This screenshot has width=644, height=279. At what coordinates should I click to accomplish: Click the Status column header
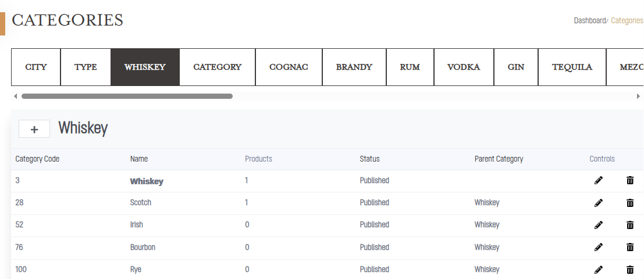[x=369, y=159]
